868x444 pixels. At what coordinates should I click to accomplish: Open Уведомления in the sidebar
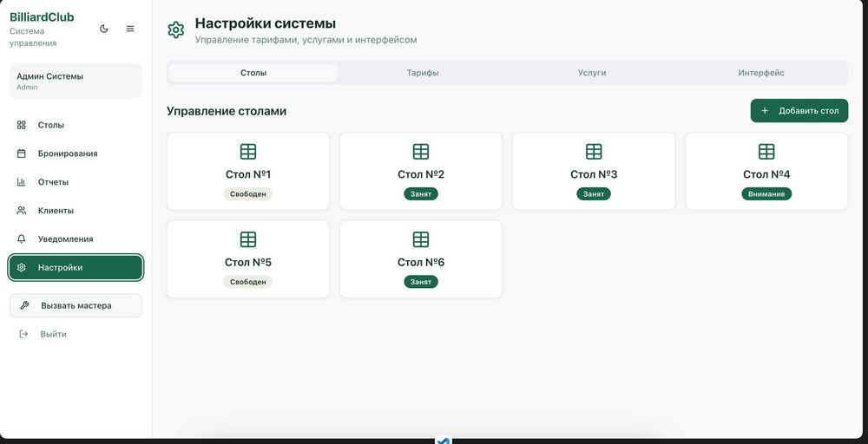[76, 238]
